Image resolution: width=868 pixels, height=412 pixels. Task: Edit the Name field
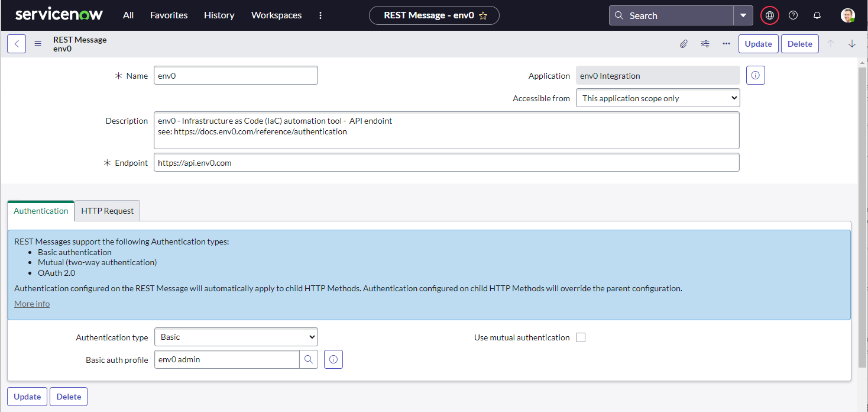pos(236,76)
